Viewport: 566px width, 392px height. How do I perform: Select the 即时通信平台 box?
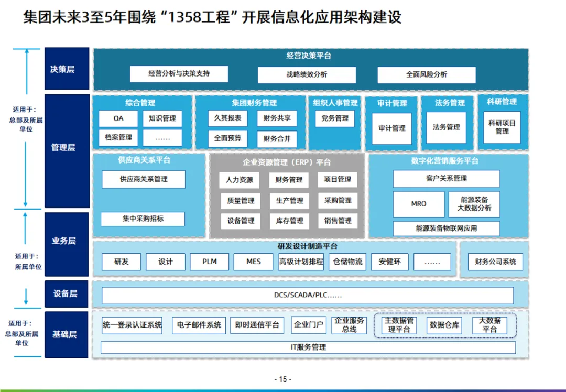coord(257,325)
